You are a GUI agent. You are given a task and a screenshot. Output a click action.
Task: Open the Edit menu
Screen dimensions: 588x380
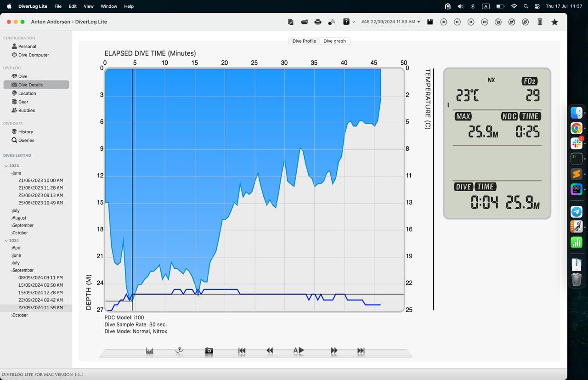(73, 6)
